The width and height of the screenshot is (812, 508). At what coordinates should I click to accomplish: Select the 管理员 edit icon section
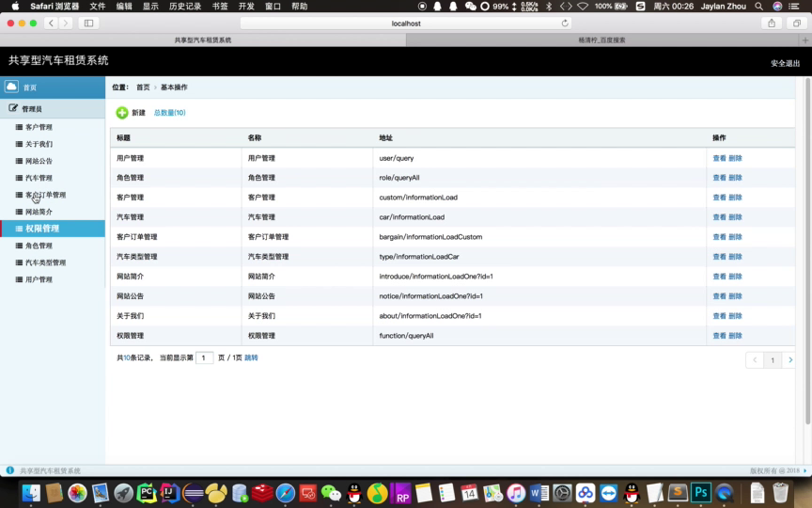pos(13,108)
